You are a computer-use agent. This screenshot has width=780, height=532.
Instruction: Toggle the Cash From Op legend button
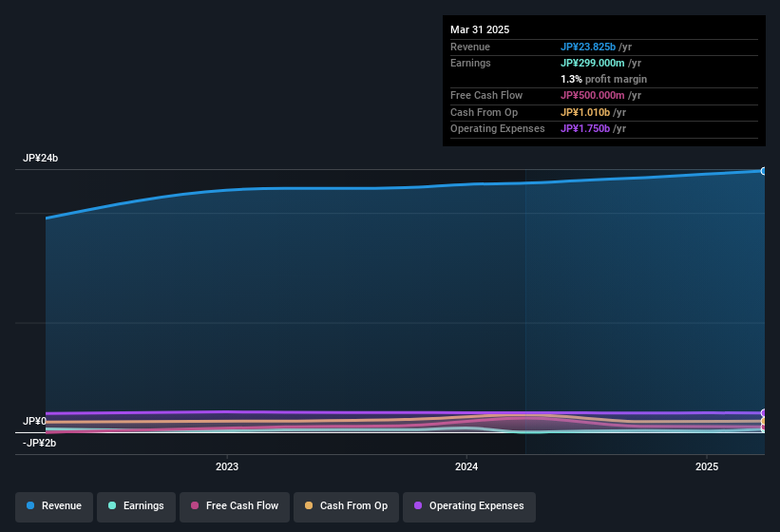[346, 506]
